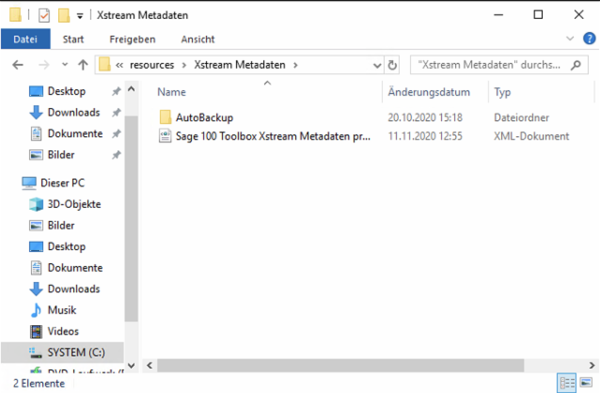Click the resources breadcrumb segment
Screen dimensions: 600x393
[152, 65]
